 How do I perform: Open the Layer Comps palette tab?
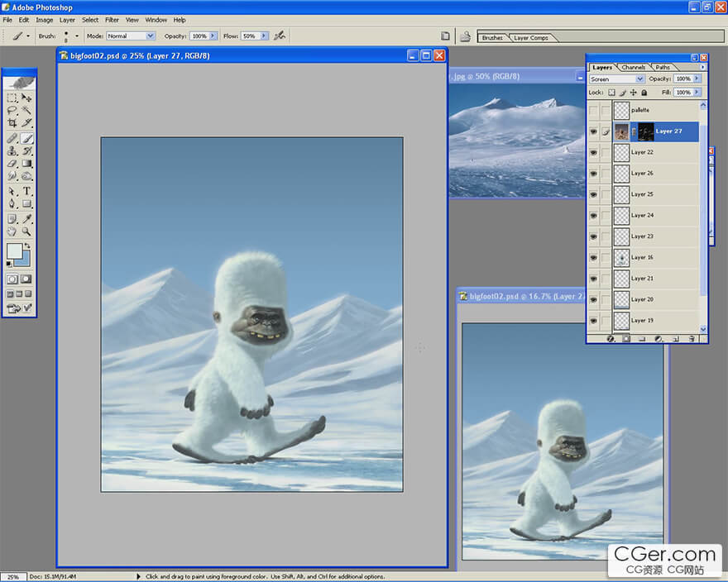click(x=530, y=37)
